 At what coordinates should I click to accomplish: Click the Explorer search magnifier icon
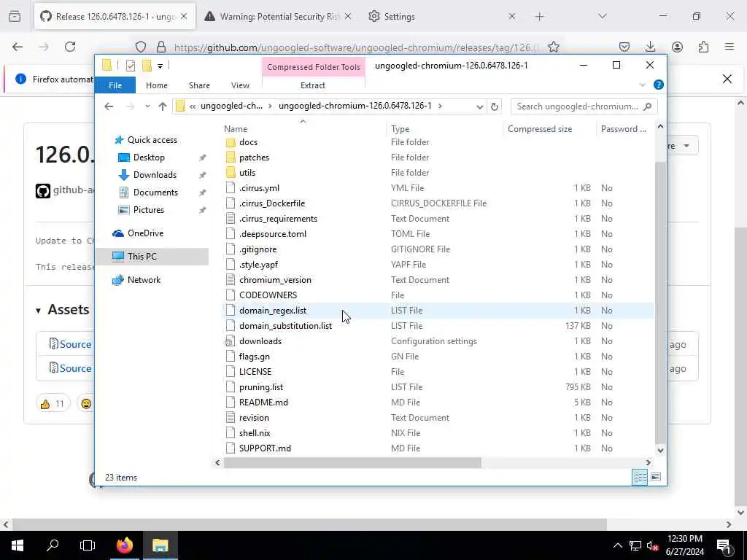[647, 106]
